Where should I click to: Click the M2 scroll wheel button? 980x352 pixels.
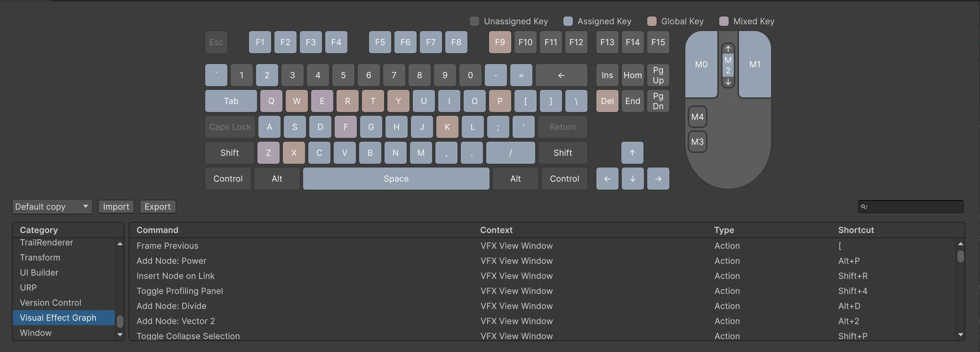728,65
